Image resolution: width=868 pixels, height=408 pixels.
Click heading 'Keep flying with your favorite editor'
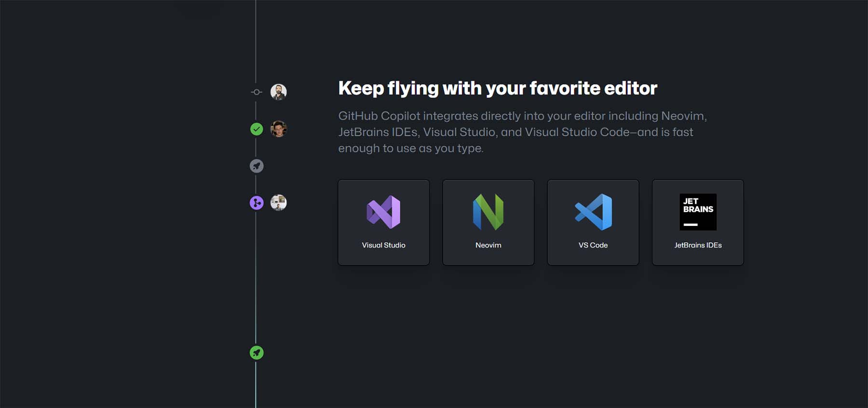498,89
